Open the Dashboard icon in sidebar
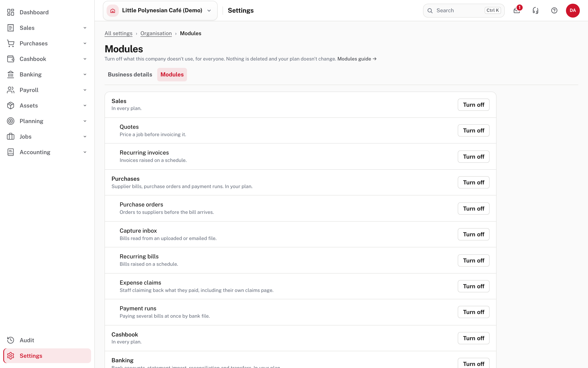588x368 pixels. point(10,12)
